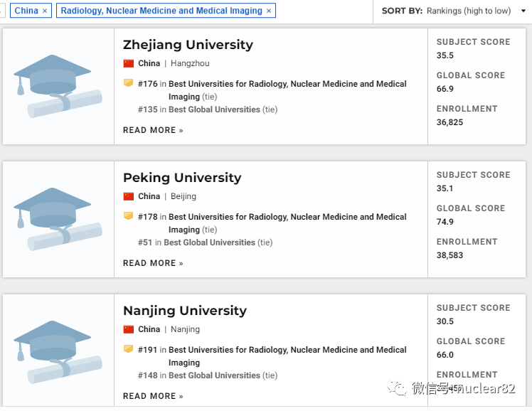Click the China filter tag label
This screenshot has height=411, width=532.
26,11
